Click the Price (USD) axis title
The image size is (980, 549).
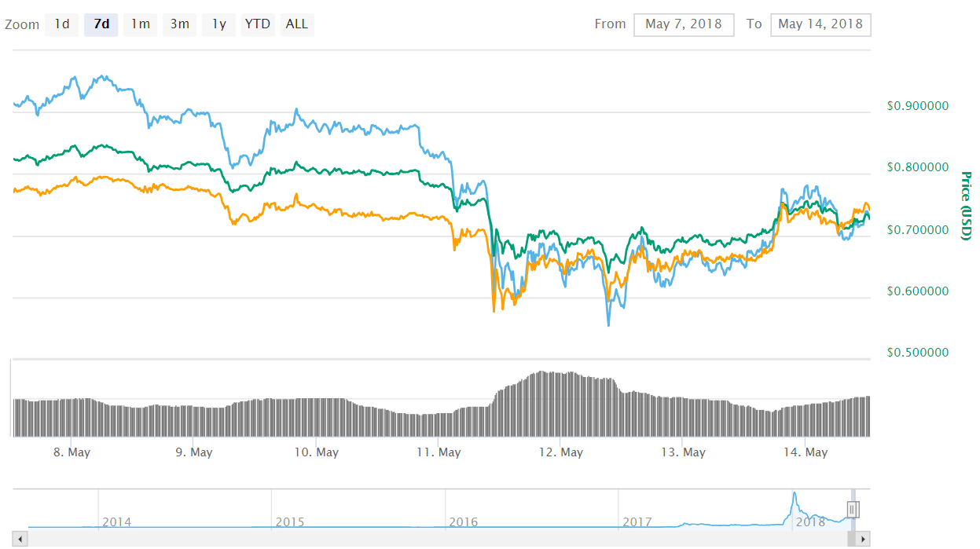click(966, 206)
